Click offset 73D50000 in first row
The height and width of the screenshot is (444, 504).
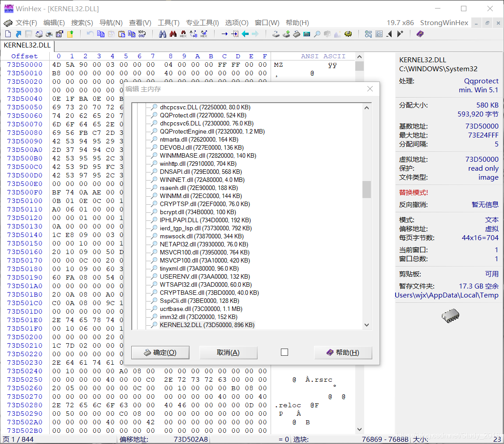pyautogui.click(x=25, y=65)
